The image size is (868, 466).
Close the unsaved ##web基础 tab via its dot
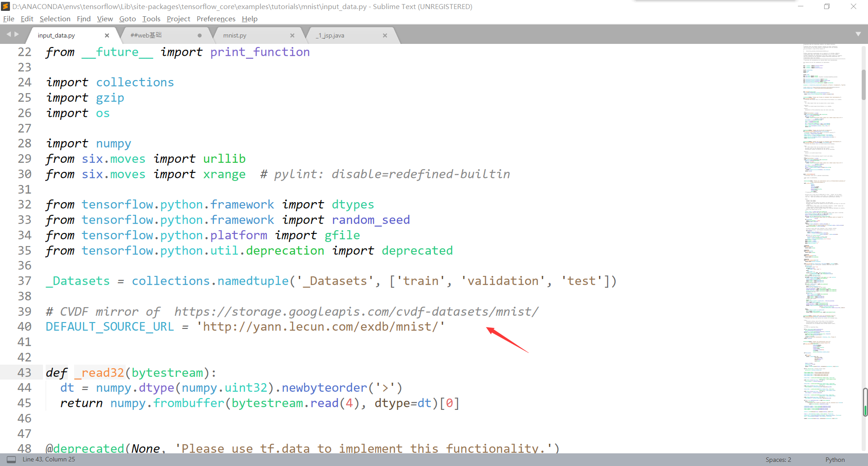199,35
